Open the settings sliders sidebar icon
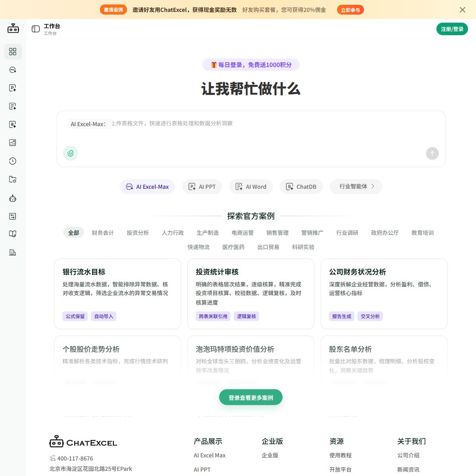The width and height of the screenshot is (476, 476). tap(13, 216)
